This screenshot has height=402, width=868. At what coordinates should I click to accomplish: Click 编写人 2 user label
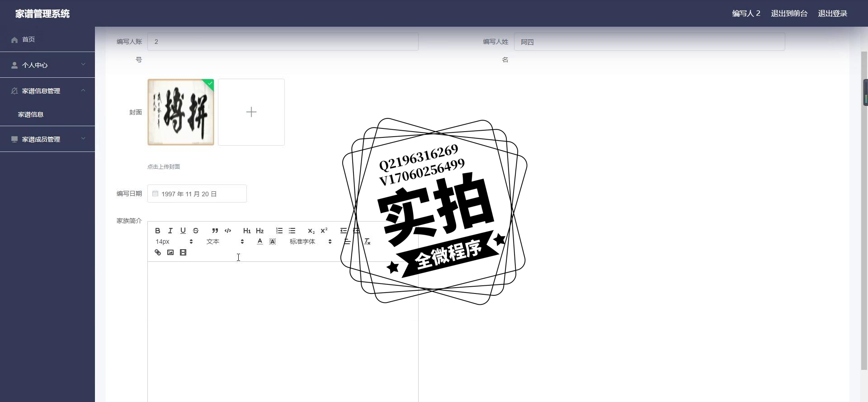click(x=746, y=14)
